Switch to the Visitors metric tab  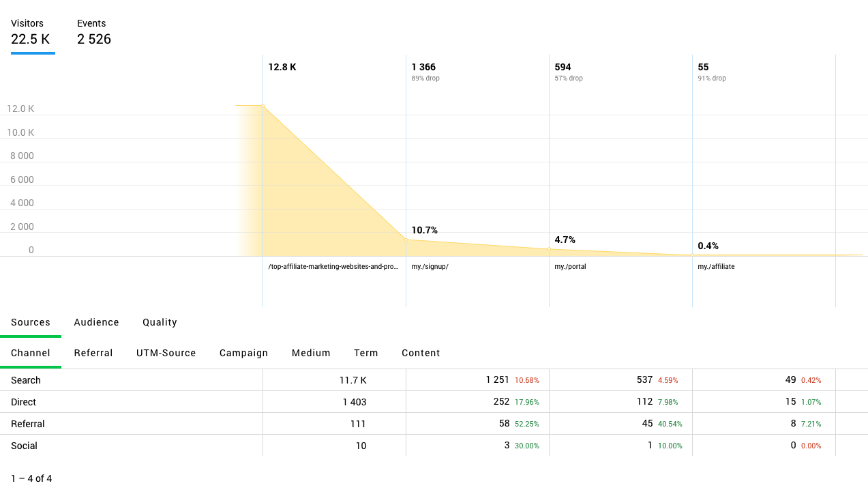pos(31,32)
